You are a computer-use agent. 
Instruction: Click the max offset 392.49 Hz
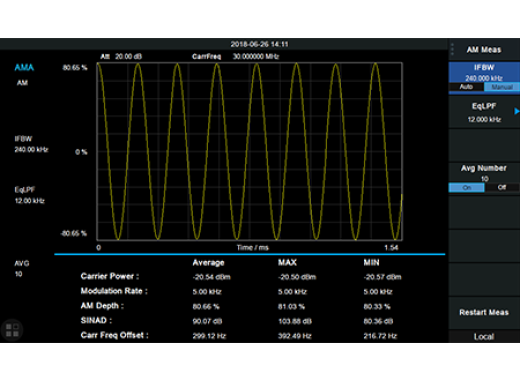295,336
